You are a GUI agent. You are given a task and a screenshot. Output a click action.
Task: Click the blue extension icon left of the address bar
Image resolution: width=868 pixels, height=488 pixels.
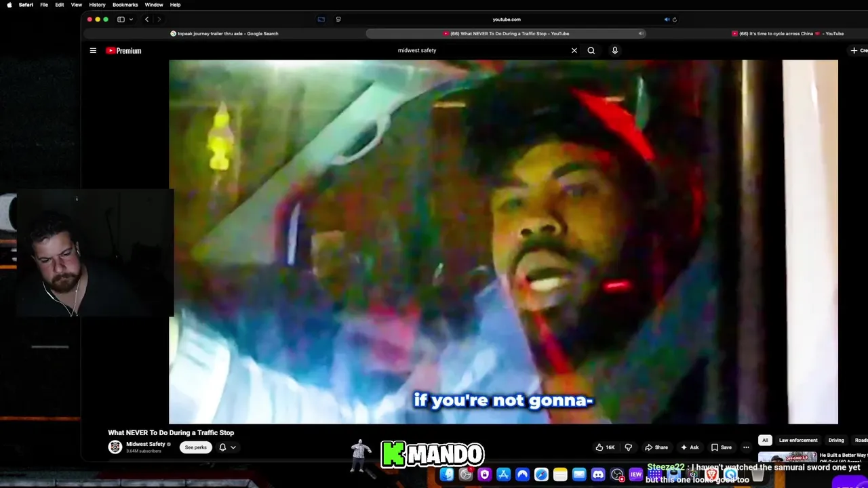tap(321, 20)
